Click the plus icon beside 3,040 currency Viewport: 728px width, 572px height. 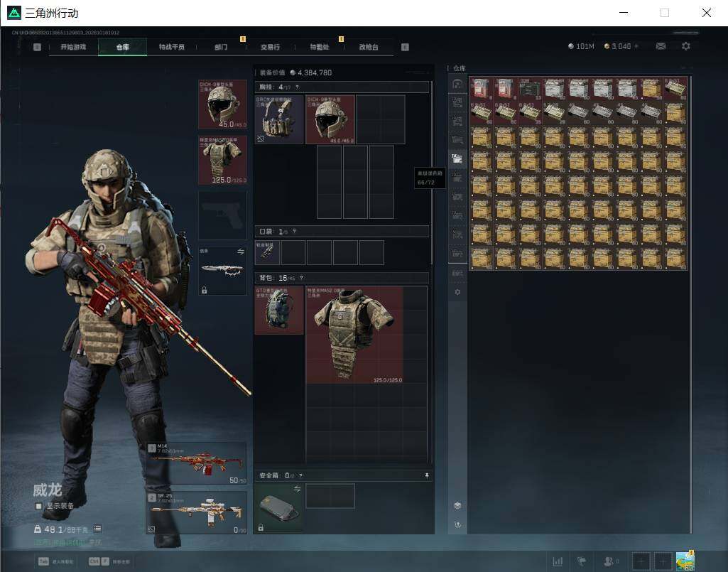pos(636,46)
